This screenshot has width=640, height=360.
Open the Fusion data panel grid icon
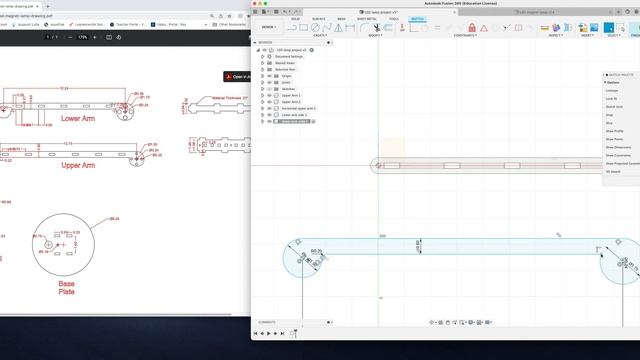point(256,12)
